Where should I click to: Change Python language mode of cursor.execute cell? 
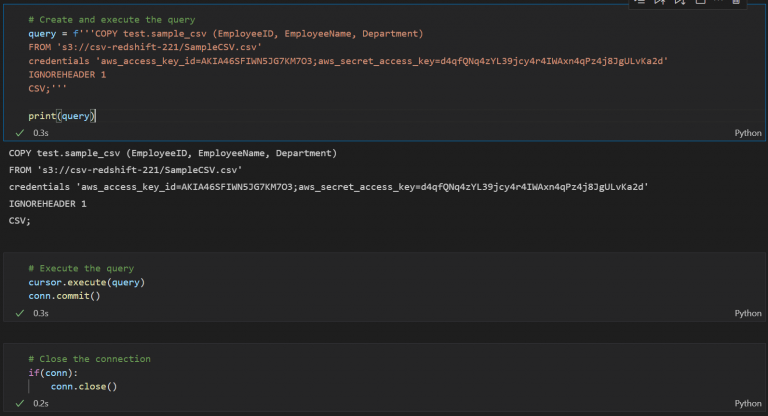(x=747, y=313)
